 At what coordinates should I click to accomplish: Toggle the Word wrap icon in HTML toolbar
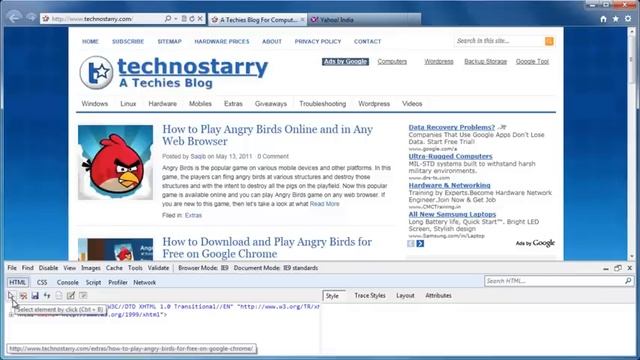click(x=83, y=295)
